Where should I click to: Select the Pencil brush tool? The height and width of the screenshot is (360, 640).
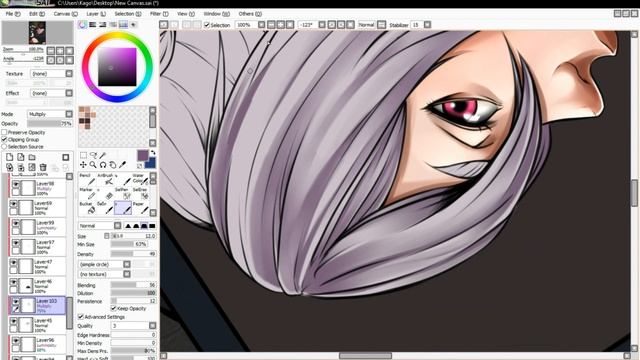87,179
